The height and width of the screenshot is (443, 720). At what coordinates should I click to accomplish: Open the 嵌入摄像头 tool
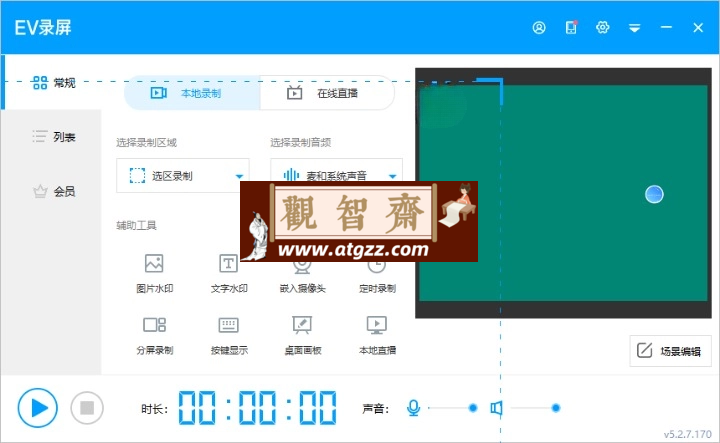303,278
